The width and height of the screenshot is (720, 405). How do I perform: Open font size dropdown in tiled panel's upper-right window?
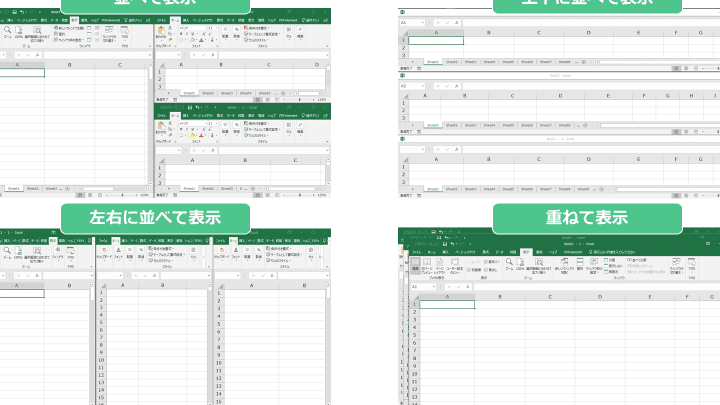click(x=216, y=28)
